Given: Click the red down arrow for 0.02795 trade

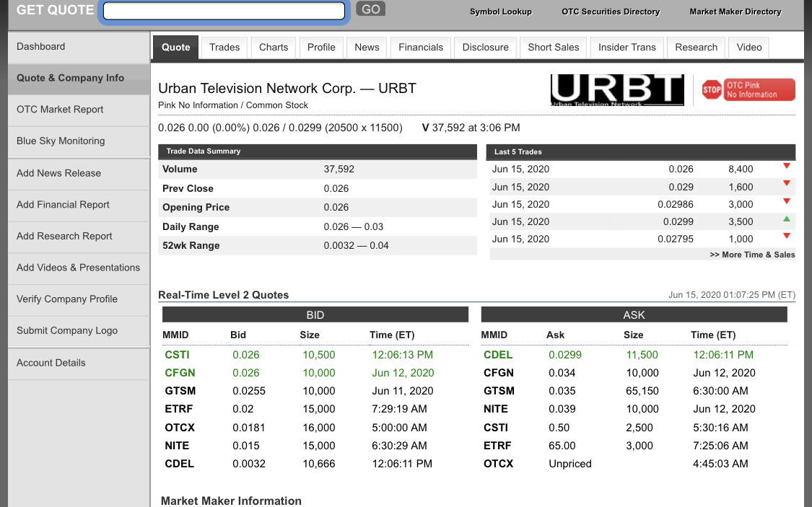Looking at the screenshot, I should 786,236.
